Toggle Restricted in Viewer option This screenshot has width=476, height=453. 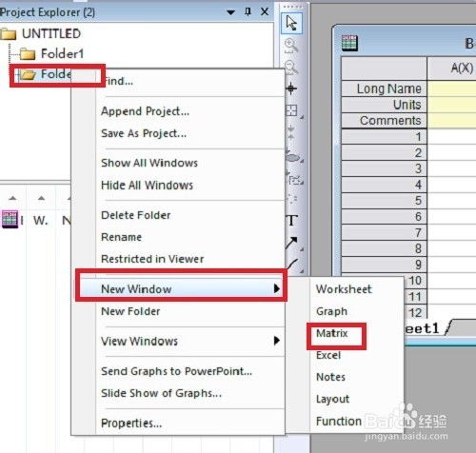point(152,259)
